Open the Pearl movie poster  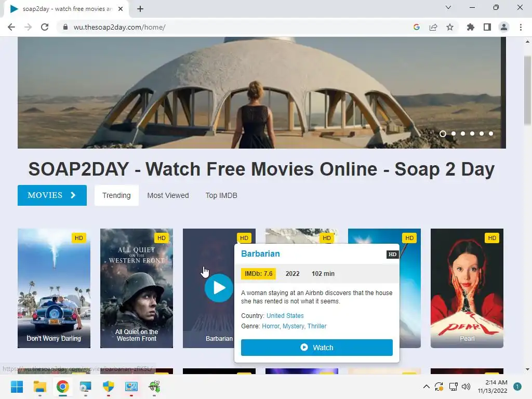coord(467,288)
